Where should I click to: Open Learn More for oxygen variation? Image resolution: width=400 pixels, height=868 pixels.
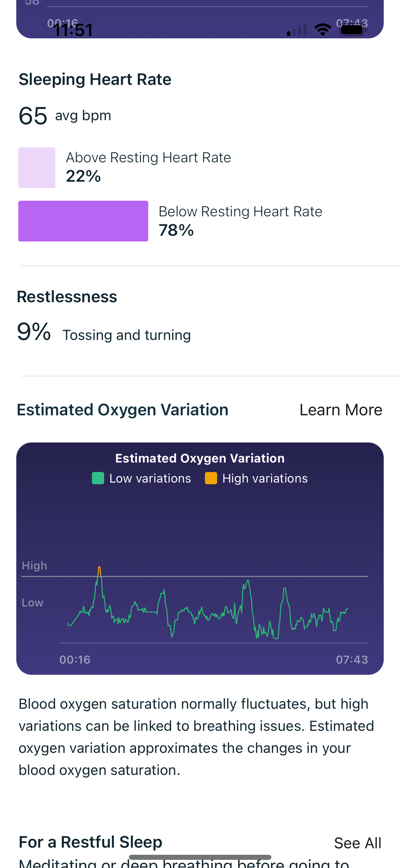pyautogui.click(x=341, y=410)
